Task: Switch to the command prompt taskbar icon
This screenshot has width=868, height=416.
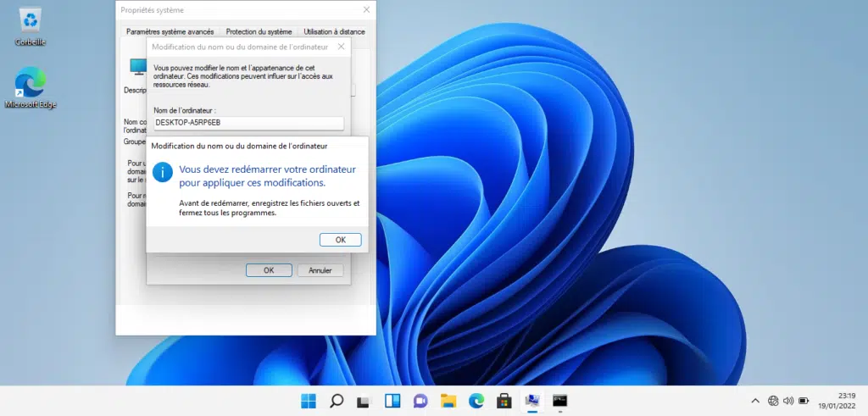Action: [559, 401]
